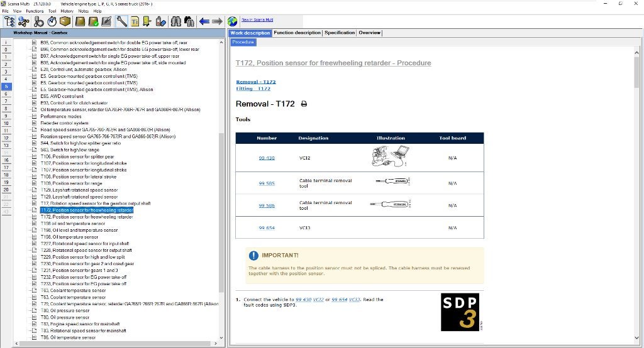Click the yellow column toolbar icon after Ti

[147, 21]
